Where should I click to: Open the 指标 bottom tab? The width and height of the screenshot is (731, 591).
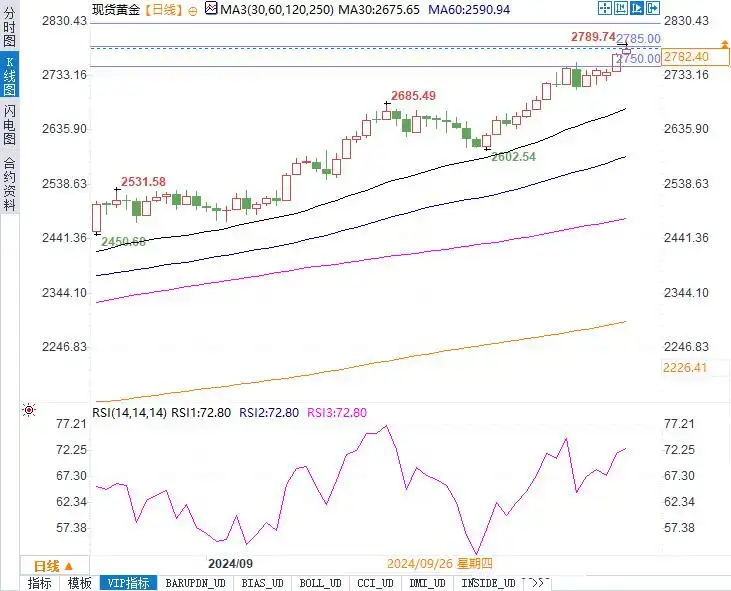click(40, 583)
